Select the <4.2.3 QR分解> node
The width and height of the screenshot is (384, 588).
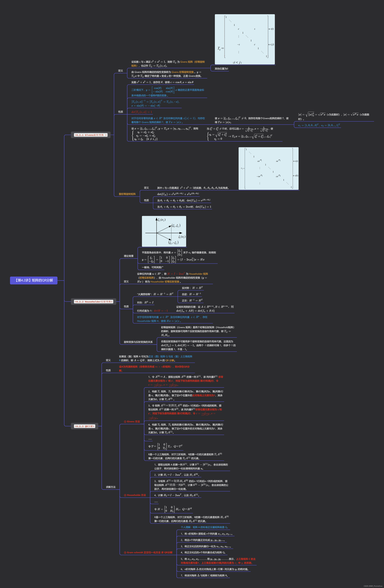(85, 426)
